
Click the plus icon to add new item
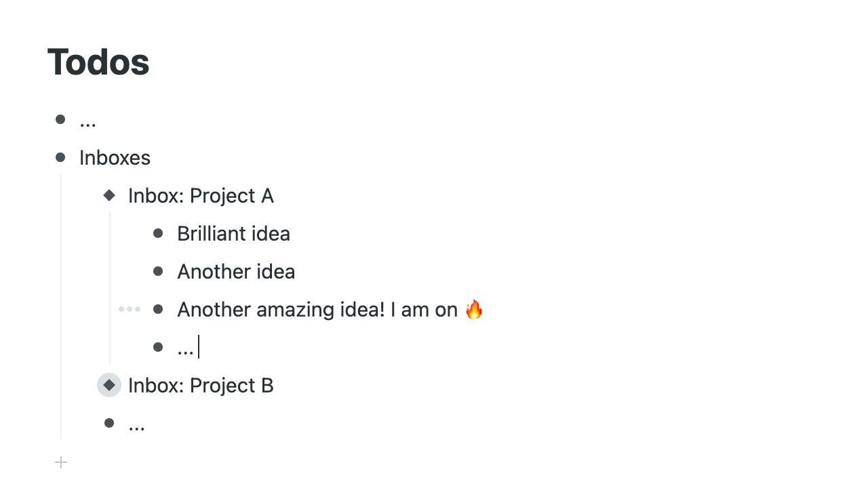[61, 462]
